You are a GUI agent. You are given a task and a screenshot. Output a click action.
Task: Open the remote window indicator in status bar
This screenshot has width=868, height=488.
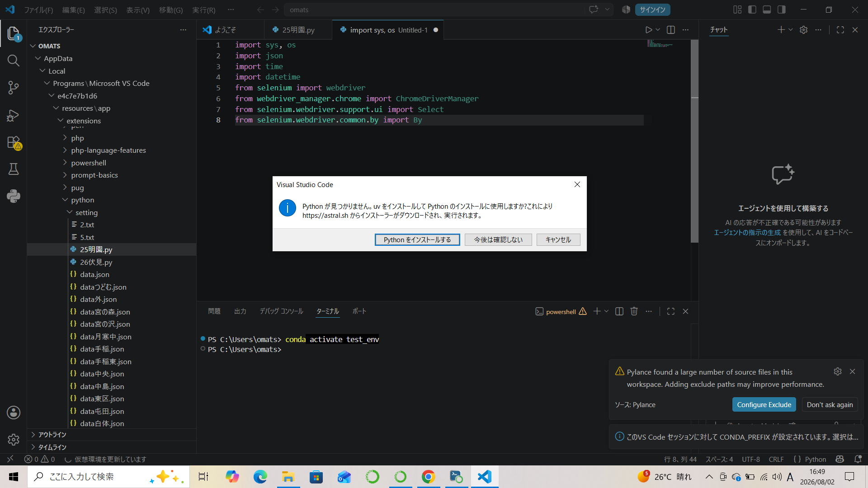10,459
